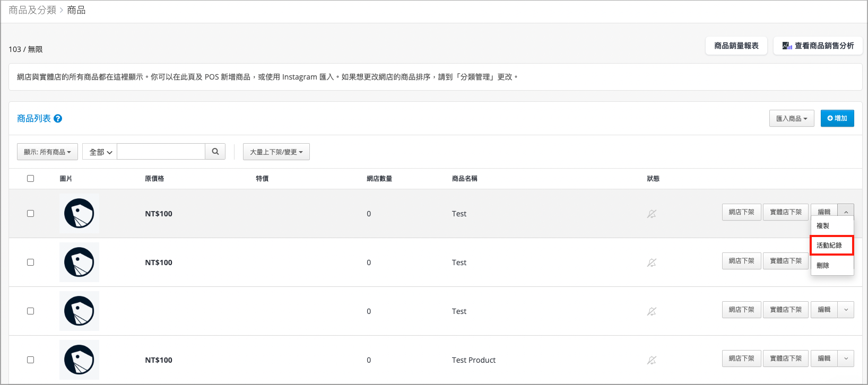This screenshot has height=385, width=868.
Task: Tick the select-all checkbox in table header
Action: coord(30,178)
